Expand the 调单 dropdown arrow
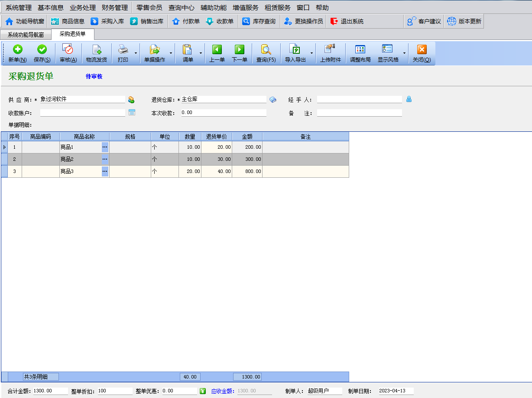Screen dimensions: 532x398 point(201,53)
